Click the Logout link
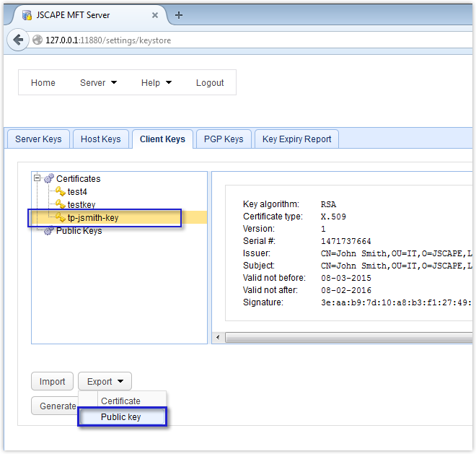 (x=210, y=83)
